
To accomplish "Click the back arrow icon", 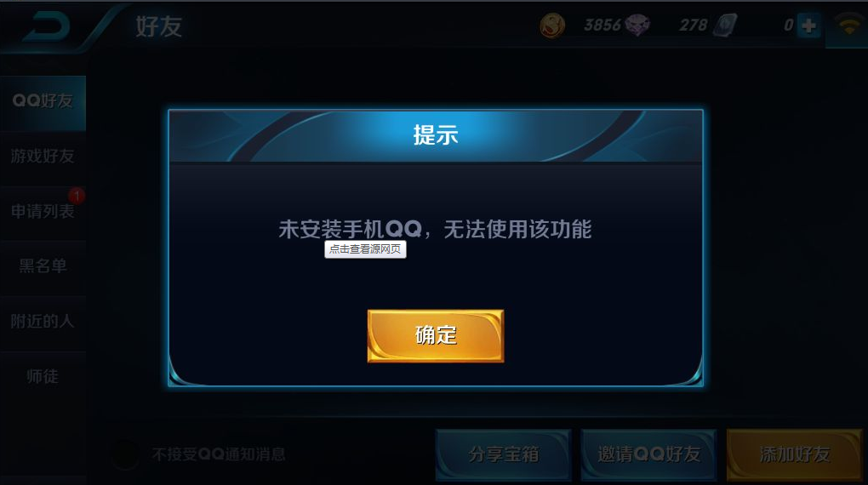I will pyautogui.click(x=47, y=27).
